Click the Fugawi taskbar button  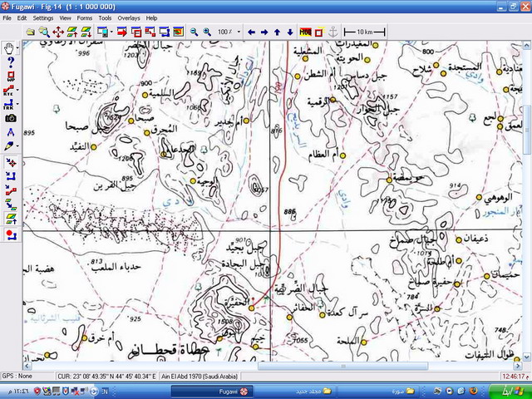click(x=212, y=392)
